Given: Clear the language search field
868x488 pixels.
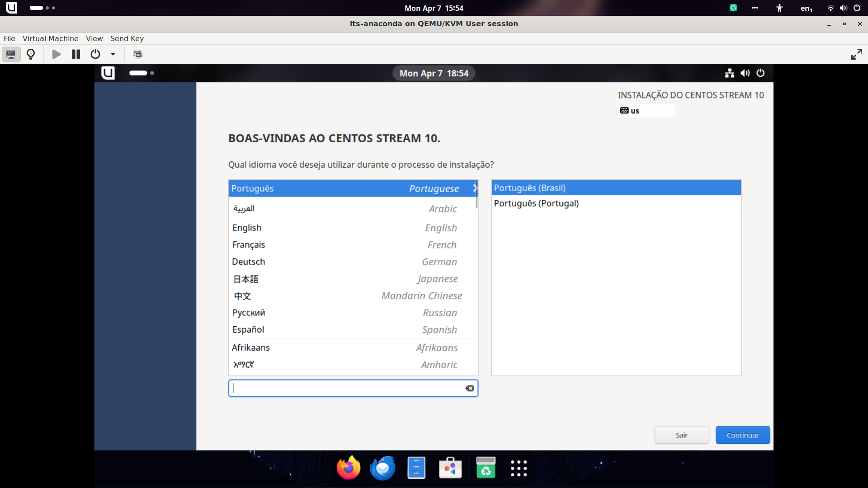Looking at the screenshot, I should coord(470,388).
